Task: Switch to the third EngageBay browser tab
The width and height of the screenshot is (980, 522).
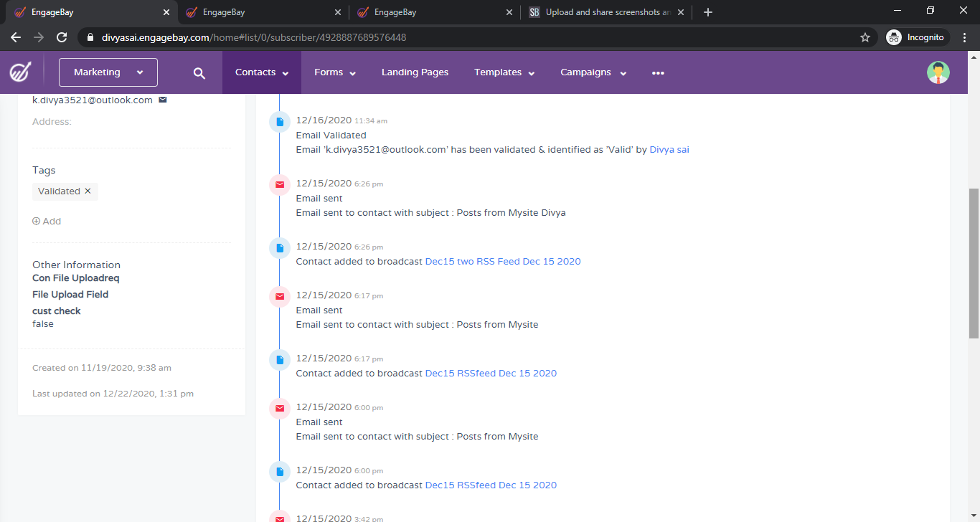Action: 435,12
